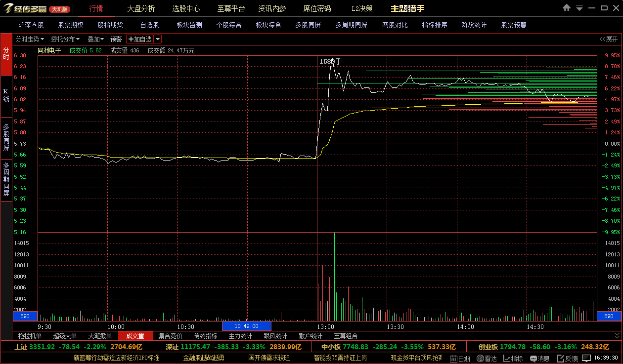The width and height of the screenshot is (623, 364).
Task: Select the 分时 vertical side tab
Action: pos(6,54)
